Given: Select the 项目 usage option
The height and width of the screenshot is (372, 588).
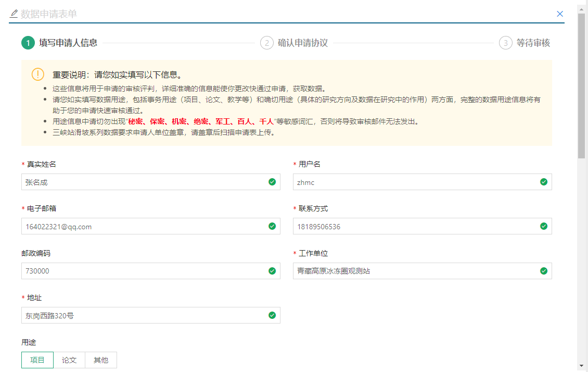Looking at the screenshot, I should pyautogui.click(x=37, y=360).
